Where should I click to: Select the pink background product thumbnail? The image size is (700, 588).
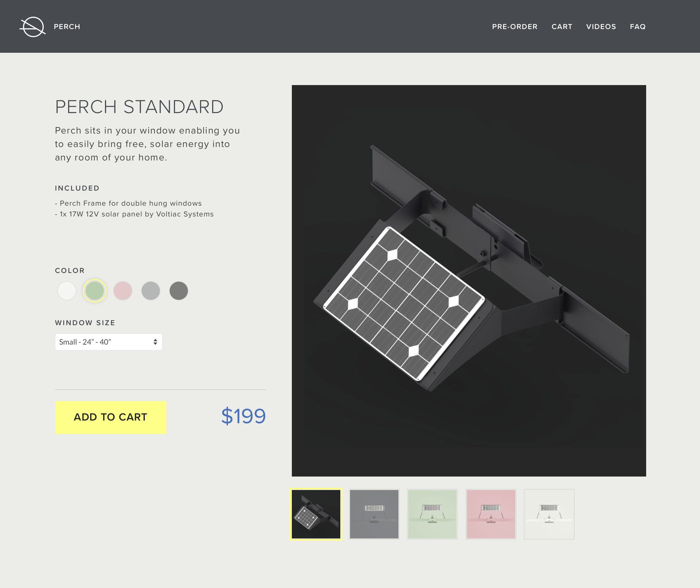pos(491,514)
